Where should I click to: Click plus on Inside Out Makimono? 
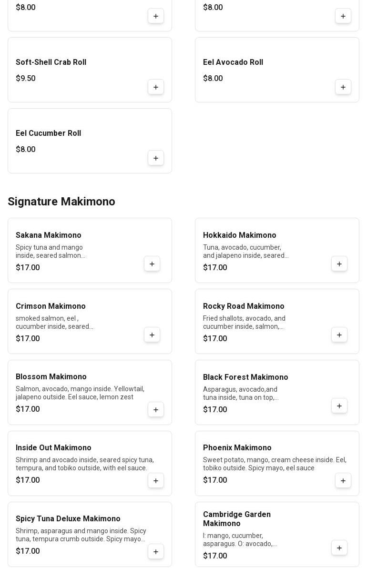pyautogui.click(x=156, y=481)
